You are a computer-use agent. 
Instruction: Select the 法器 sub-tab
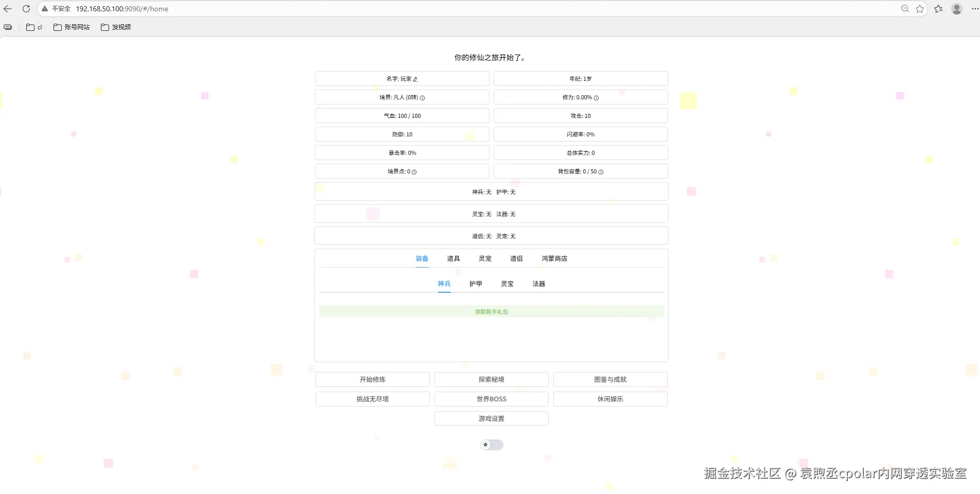pyautogui.click(x=538, y=284)
